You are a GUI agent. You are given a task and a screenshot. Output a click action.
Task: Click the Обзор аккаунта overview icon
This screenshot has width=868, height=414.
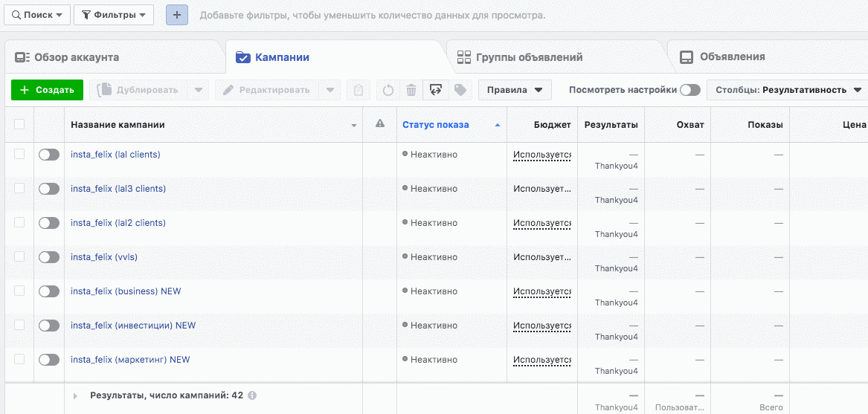pyautogui.click(x=22, y=57)
